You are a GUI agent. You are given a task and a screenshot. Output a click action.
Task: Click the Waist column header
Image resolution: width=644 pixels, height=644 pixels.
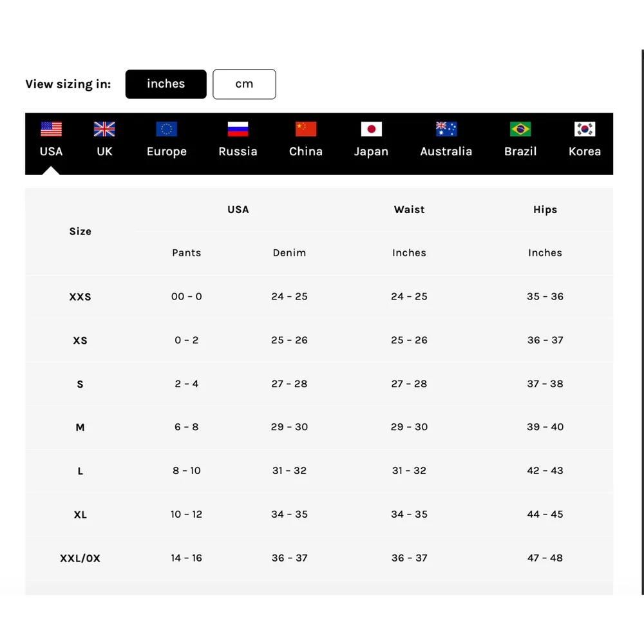tap(409, 210)
